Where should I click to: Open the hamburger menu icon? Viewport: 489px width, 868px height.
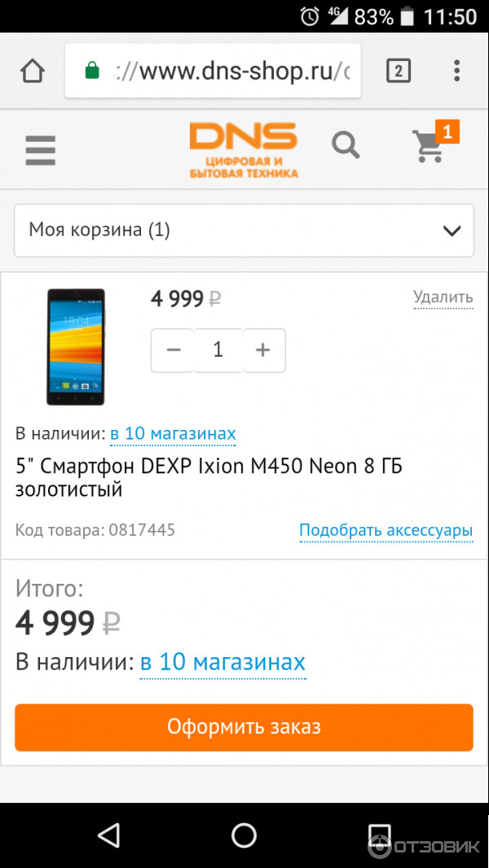click(40, 150)
